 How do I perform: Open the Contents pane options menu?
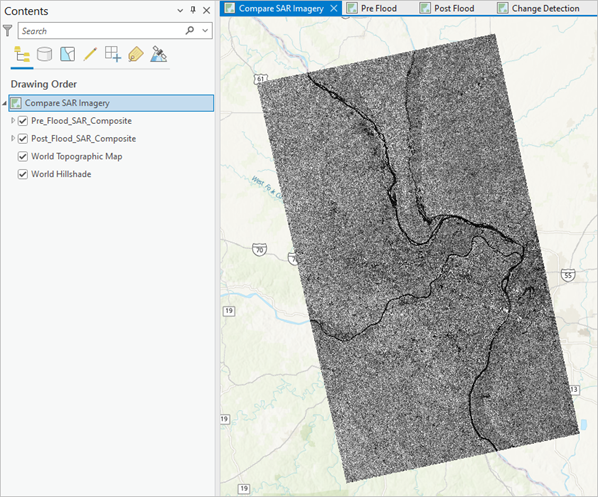pos(180,11)
